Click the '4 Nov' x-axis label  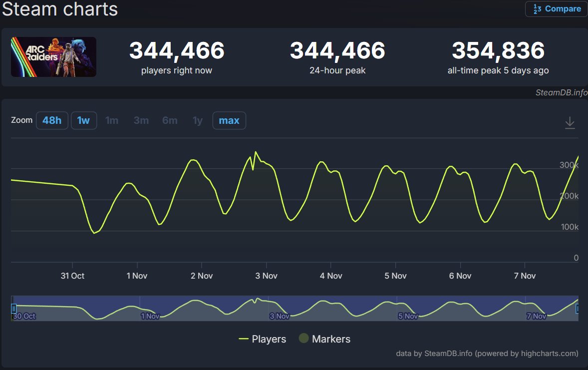331,276
